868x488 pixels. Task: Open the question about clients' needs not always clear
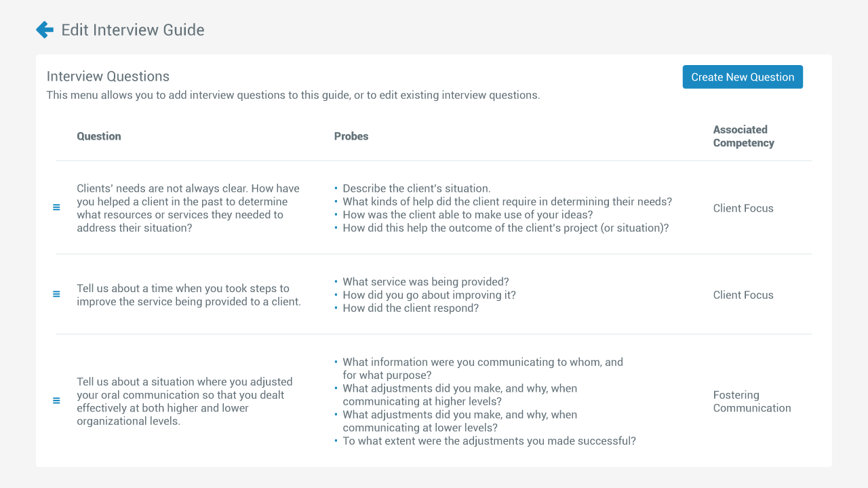click(188, 208)
